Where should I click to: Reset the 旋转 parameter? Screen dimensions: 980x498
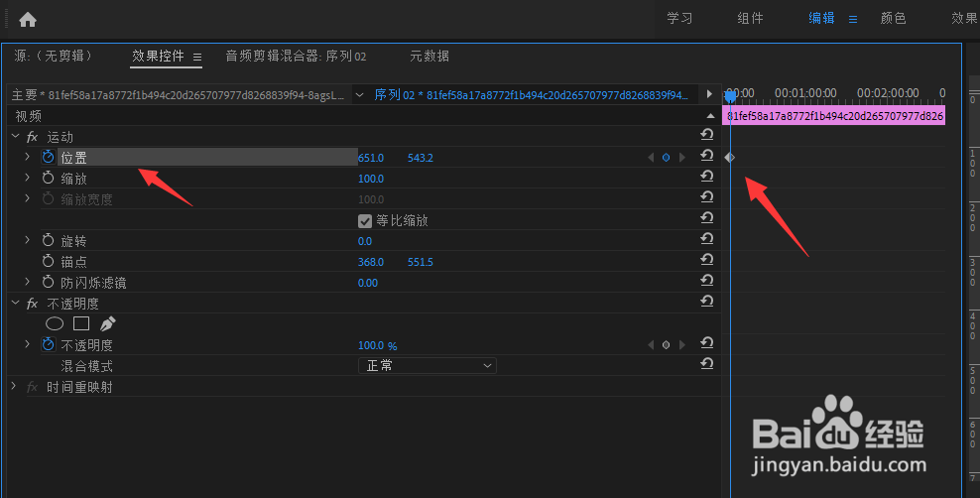tap(707, 239)
